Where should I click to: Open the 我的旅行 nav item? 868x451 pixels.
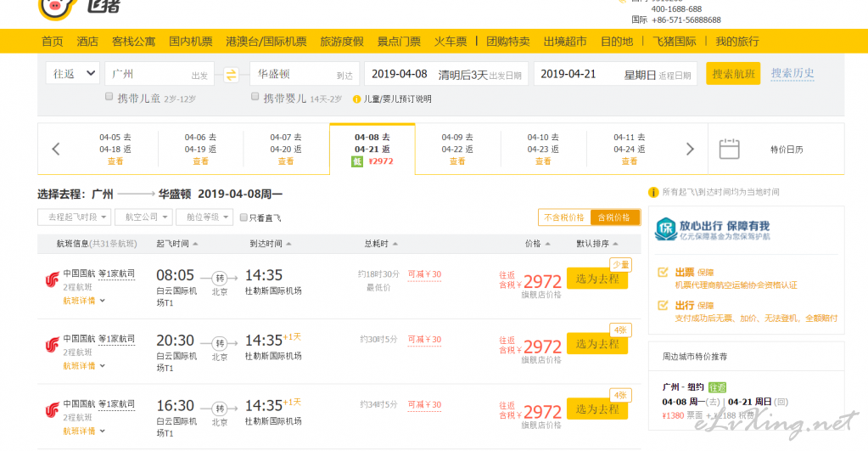[x=737, y=42]
